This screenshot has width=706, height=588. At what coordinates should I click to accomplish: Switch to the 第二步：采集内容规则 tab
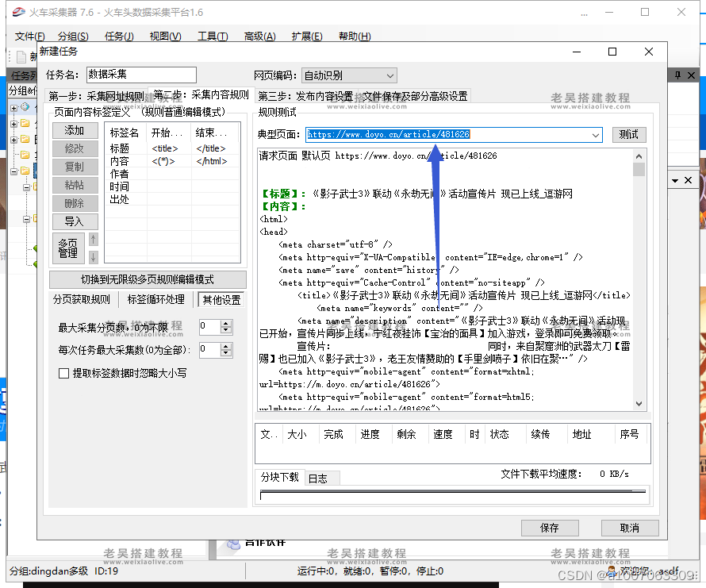(201, 97)
